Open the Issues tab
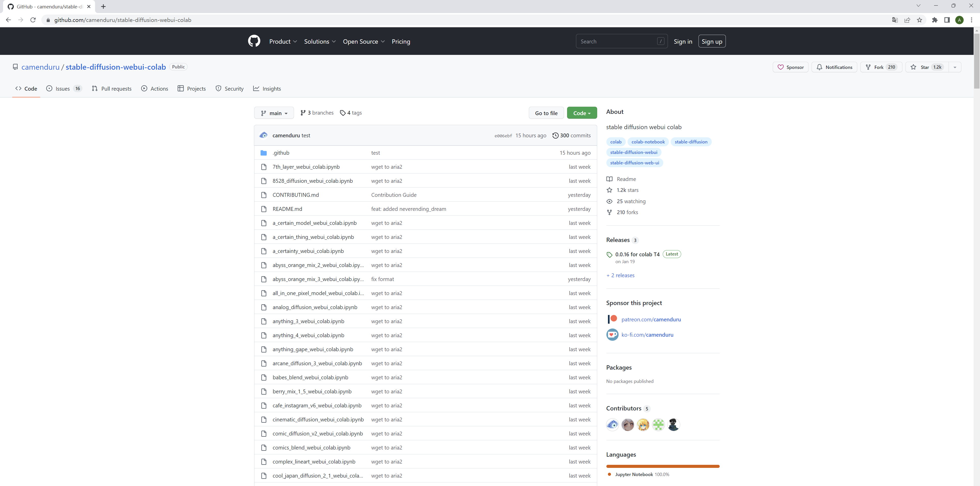The image size is (980, 486). coord(64,89)
